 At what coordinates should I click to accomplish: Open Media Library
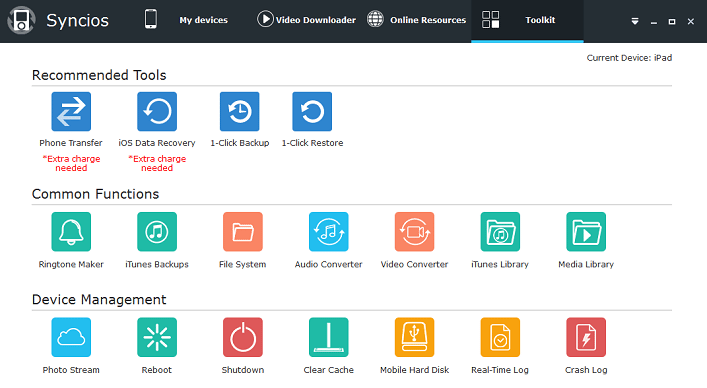(586, 232)
